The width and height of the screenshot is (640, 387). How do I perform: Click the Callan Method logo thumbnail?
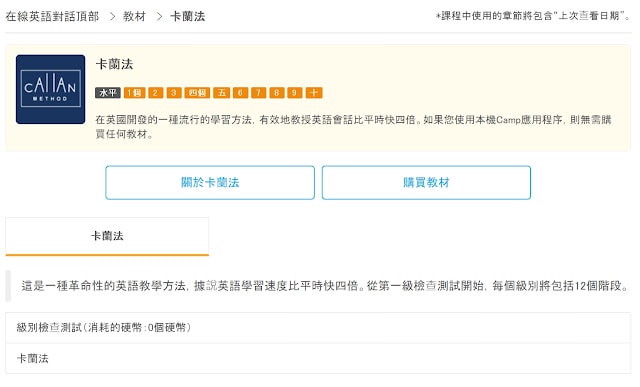pyautogui.click(x=51, y=89)
